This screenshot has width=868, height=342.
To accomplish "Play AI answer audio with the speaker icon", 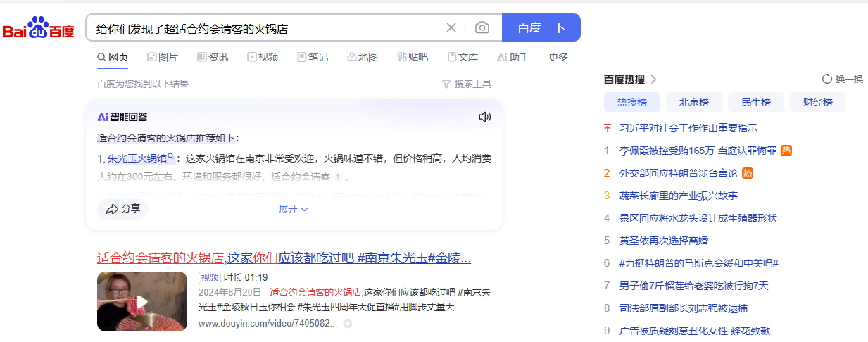I will (484, 117).
